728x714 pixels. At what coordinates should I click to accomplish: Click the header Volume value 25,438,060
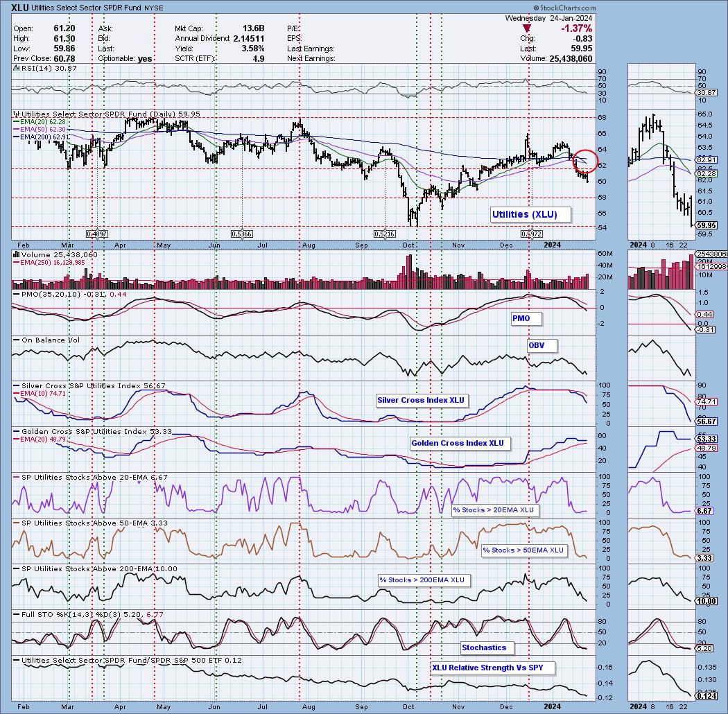[571, 58]
